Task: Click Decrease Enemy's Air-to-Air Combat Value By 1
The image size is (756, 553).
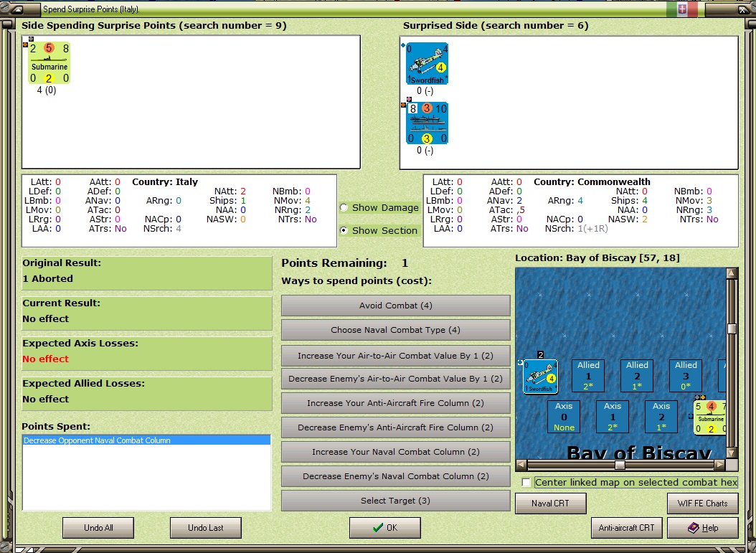Action: [395, 379]
